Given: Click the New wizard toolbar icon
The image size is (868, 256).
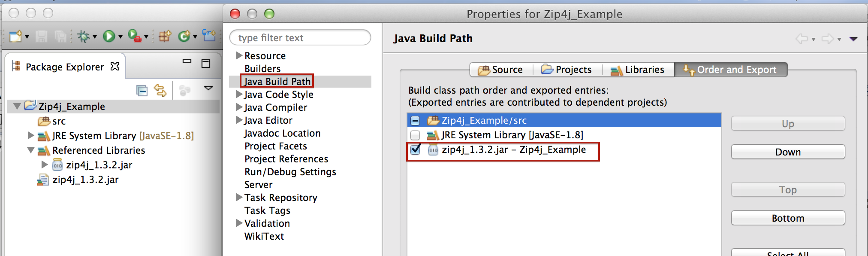Looking at the screenshot, I should 16,37.
